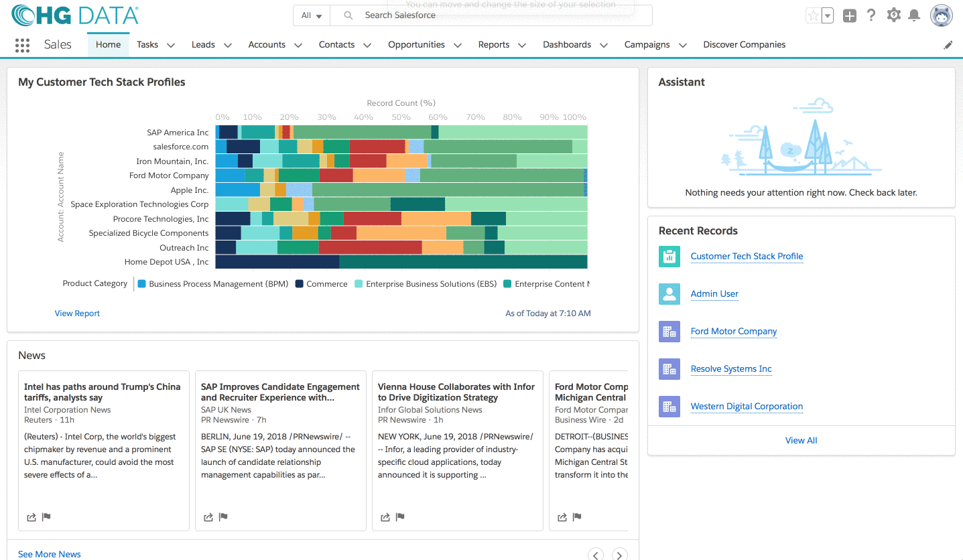Select the Home tab
Image resolution: width=963 pixels, height=560 pixels.
click(108, 45)
